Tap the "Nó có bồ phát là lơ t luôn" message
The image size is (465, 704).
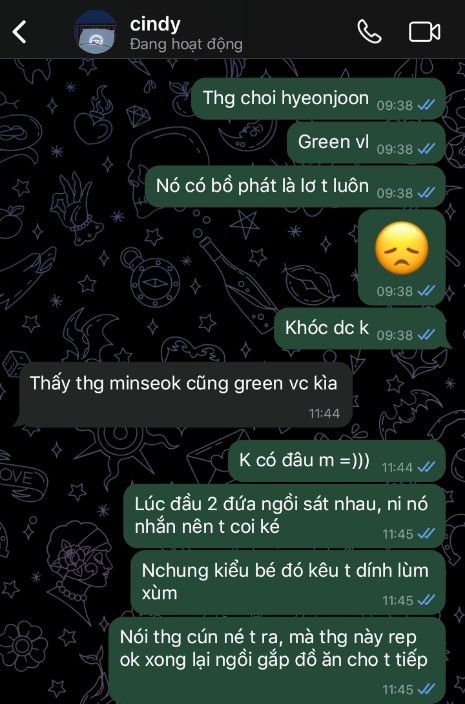point(295,186)
